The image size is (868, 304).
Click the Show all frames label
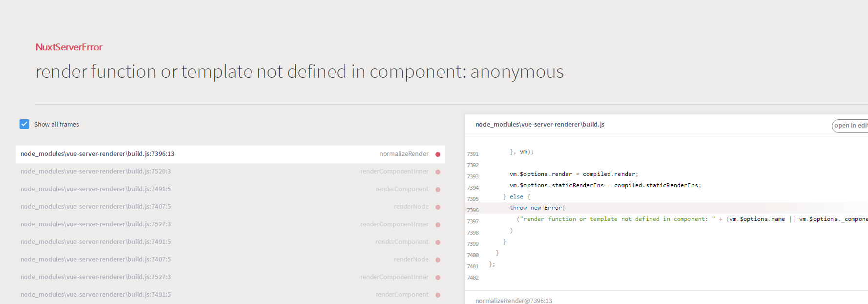(57, 125)
